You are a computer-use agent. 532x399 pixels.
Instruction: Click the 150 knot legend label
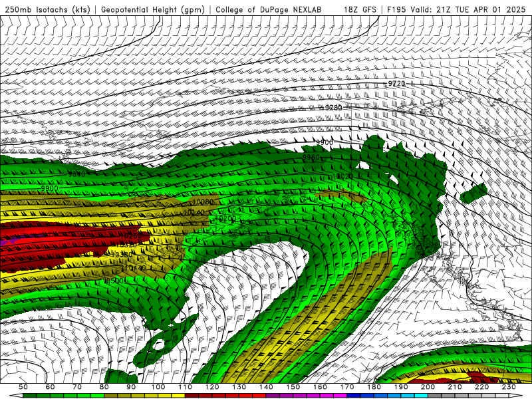coord(293,387)
